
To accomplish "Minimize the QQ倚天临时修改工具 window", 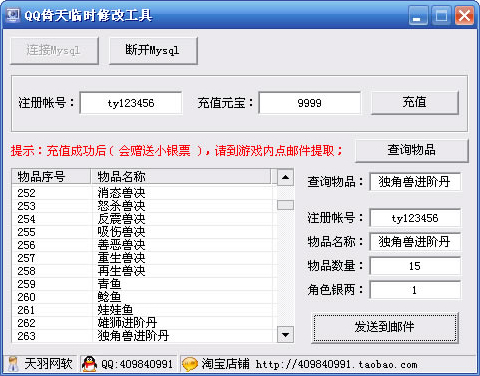I will point(418,16).
